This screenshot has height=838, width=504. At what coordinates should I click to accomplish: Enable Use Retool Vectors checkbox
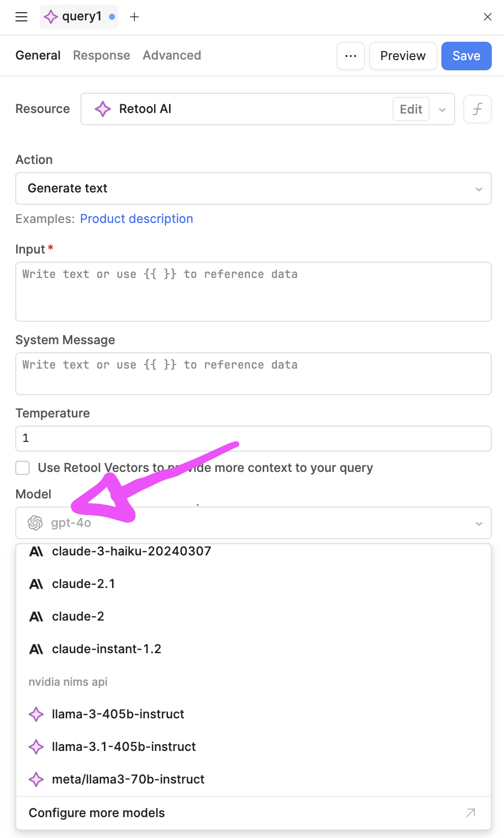(22, 468)
